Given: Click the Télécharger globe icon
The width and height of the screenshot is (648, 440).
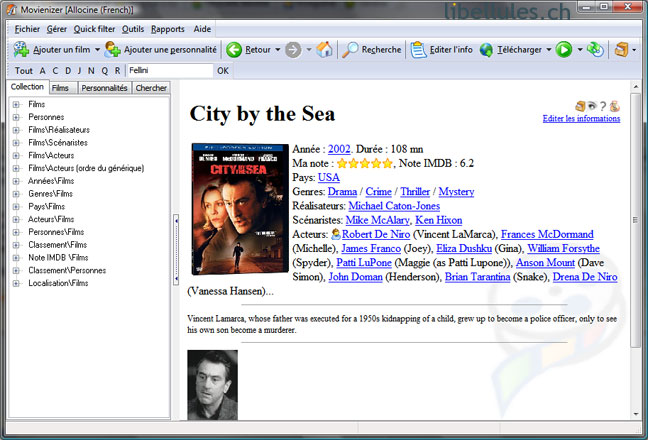Looking at the screenshot, I should [486, 50].
